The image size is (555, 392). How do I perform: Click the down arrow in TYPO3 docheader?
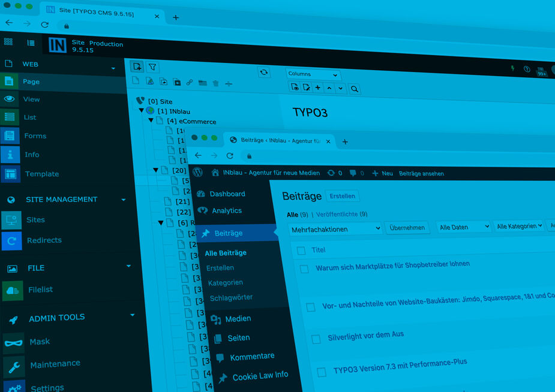[340, 88]
